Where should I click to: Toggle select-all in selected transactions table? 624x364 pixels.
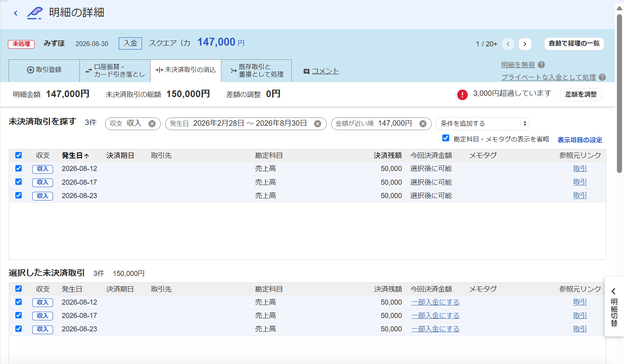point(18,289)
